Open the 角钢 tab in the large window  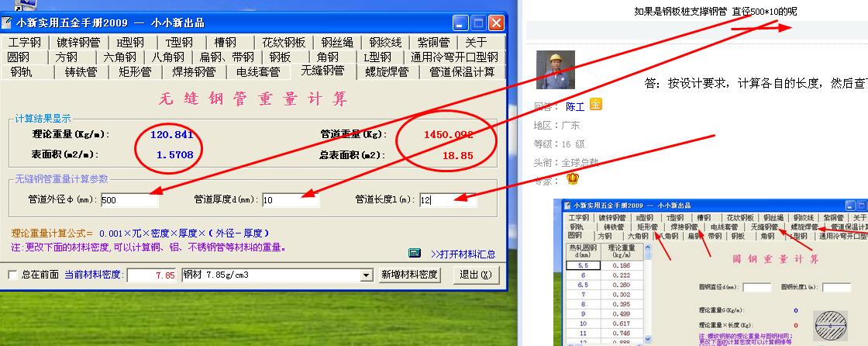click(x=328, y=57)
